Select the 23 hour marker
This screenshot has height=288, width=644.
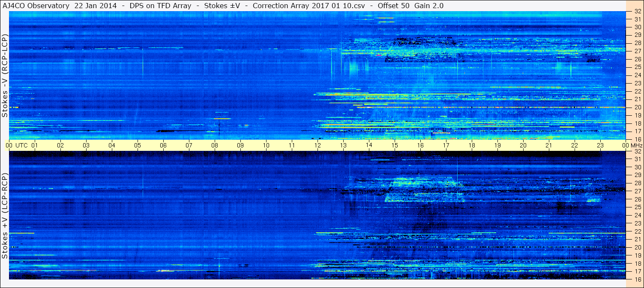tap(600, 145)
